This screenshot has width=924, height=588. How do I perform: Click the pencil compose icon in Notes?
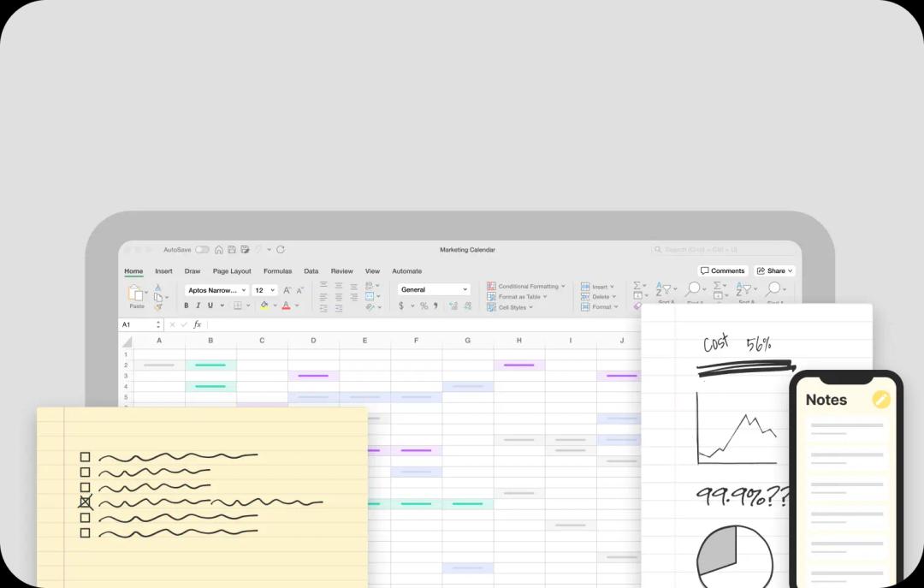[x=881, y=399]
